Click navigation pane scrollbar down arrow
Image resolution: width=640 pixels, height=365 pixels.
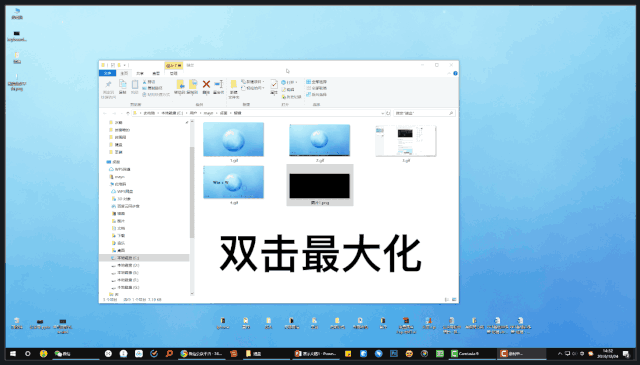point(192,293)
